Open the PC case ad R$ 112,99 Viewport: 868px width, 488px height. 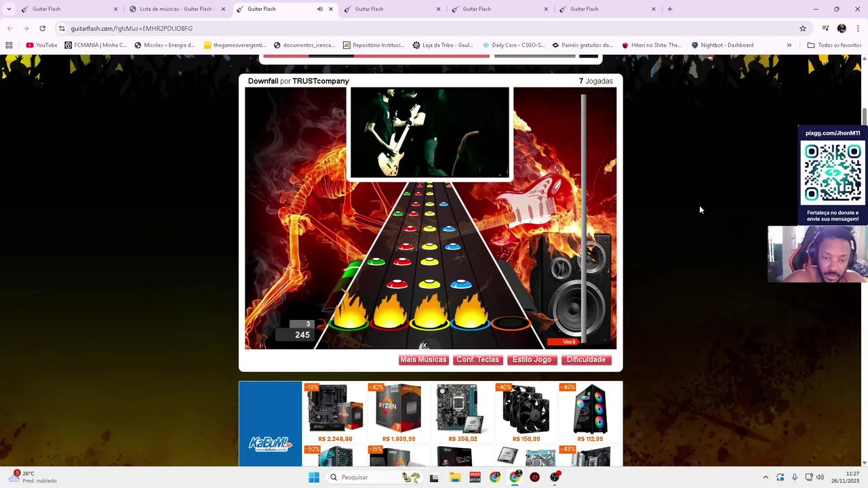point(590,413)
